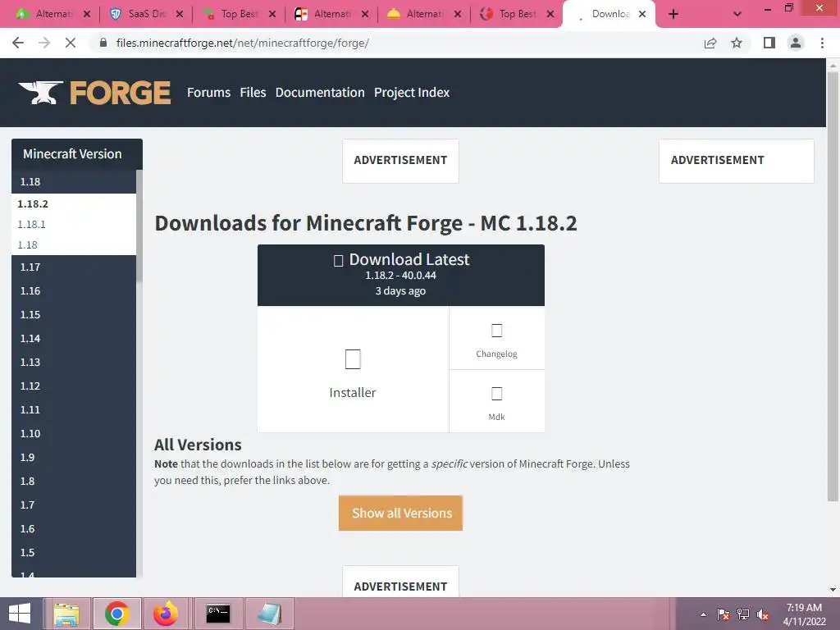
Task: Close the active Download tab
Action: (x=641, y=14)
